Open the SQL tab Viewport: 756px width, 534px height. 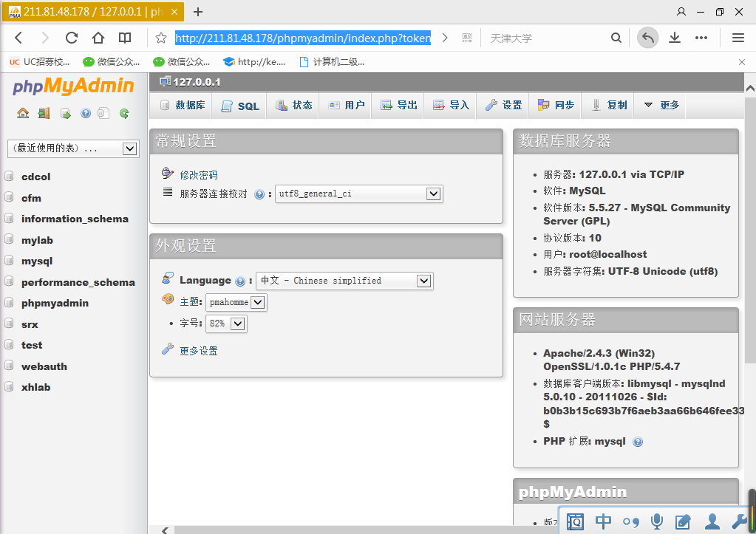(239, 106)
